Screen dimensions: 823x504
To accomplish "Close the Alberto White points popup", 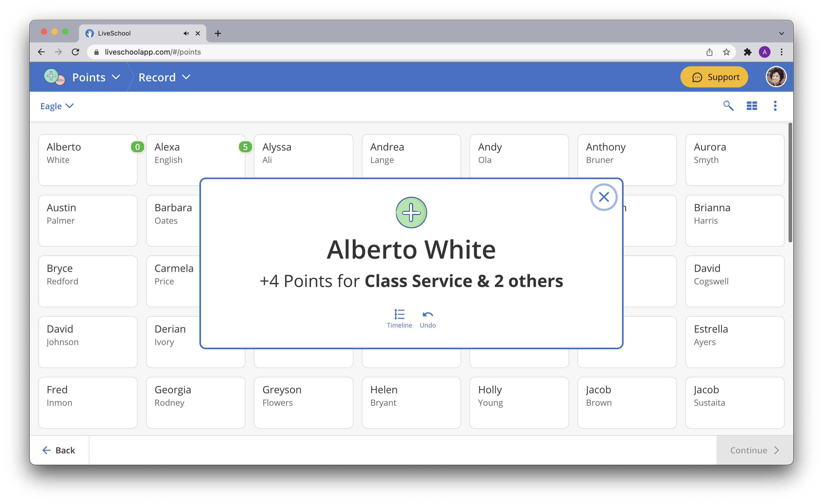I will (603, 197).
